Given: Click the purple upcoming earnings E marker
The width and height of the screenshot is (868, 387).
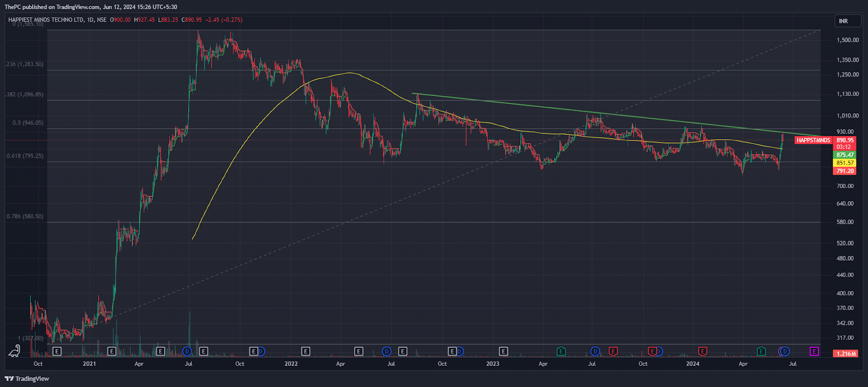Looking at the screenshot, I should click(x=814, y=351).
